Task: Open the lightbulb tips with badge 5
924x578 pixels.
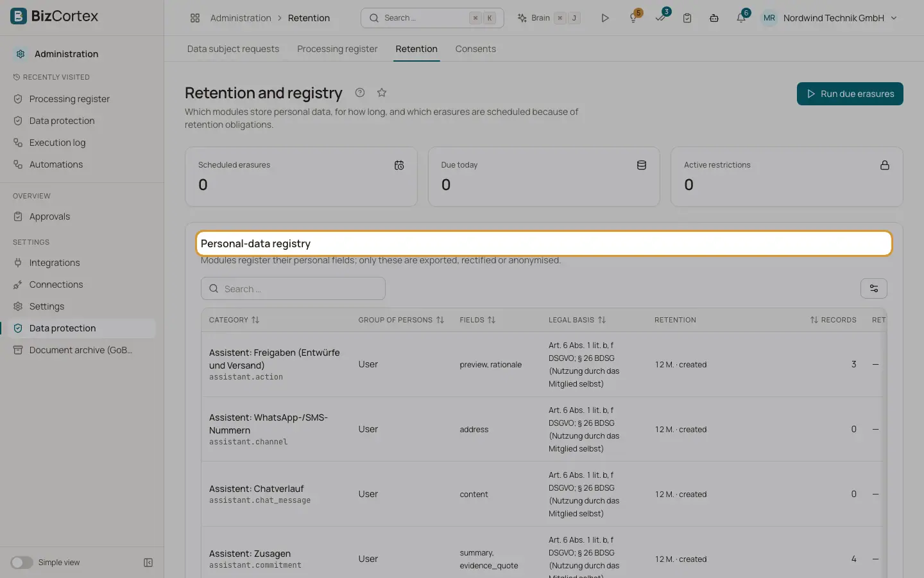Action: point(633,18)
